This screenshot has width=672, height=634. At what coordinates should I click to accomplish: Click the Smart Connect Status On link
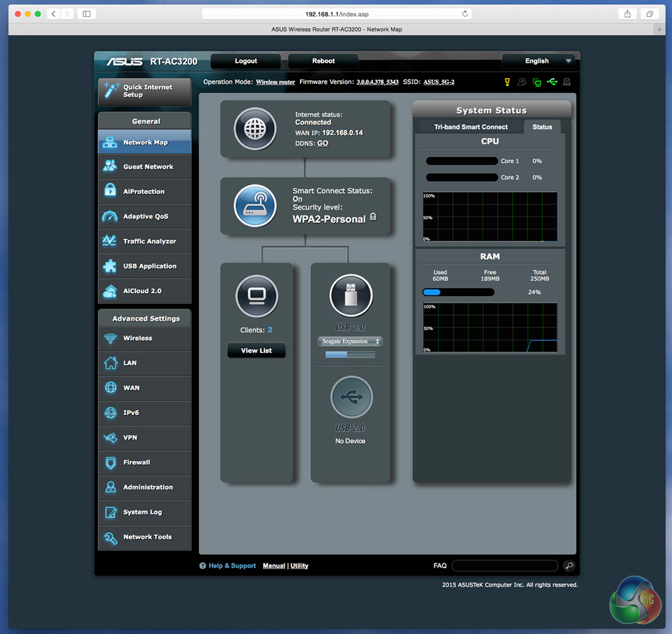tap(297, 199)
